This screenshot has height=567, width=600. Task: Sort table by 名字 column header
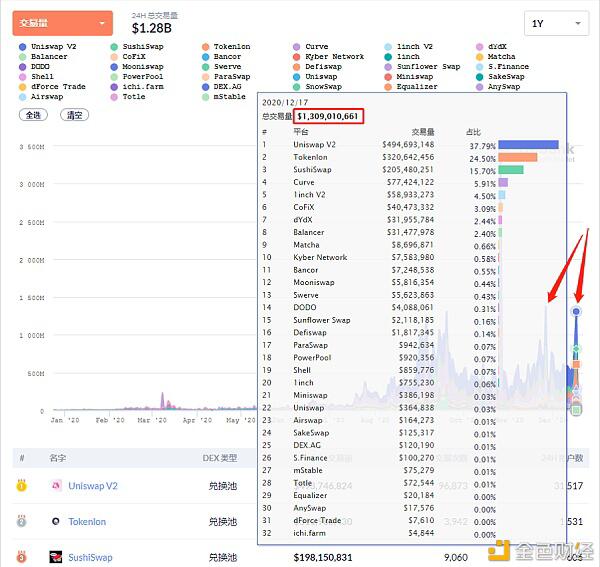click(x=57, y=458)
